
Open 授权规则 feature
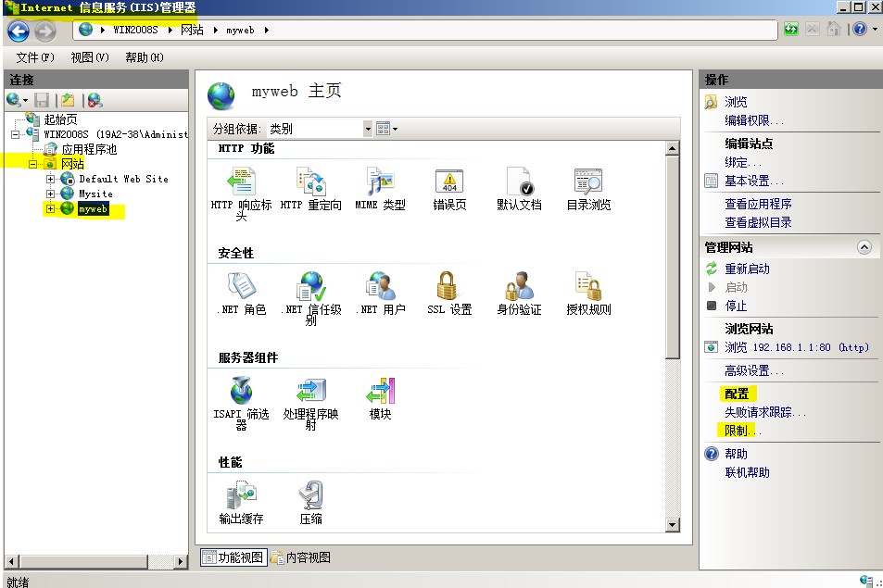pos(588,294)
